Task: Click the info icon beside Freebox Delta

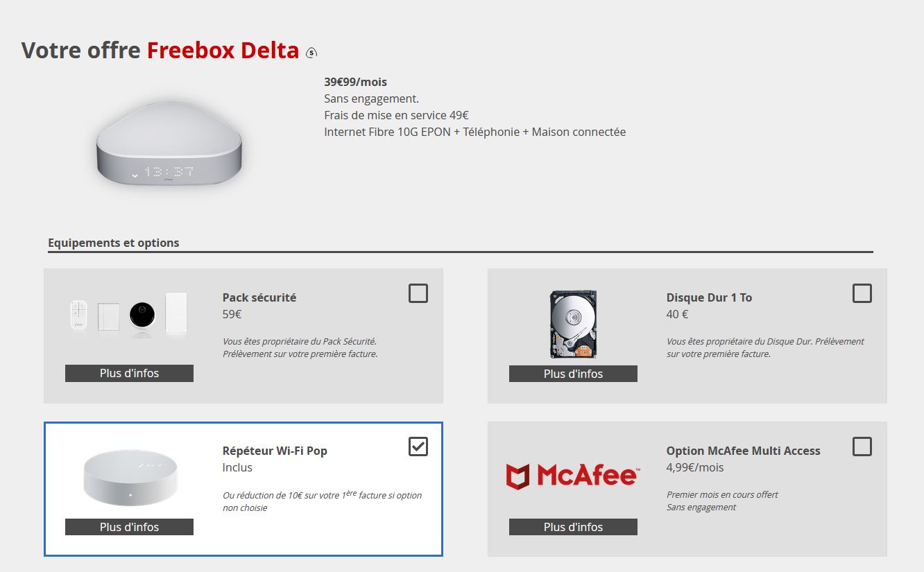Action: point(312,52)
